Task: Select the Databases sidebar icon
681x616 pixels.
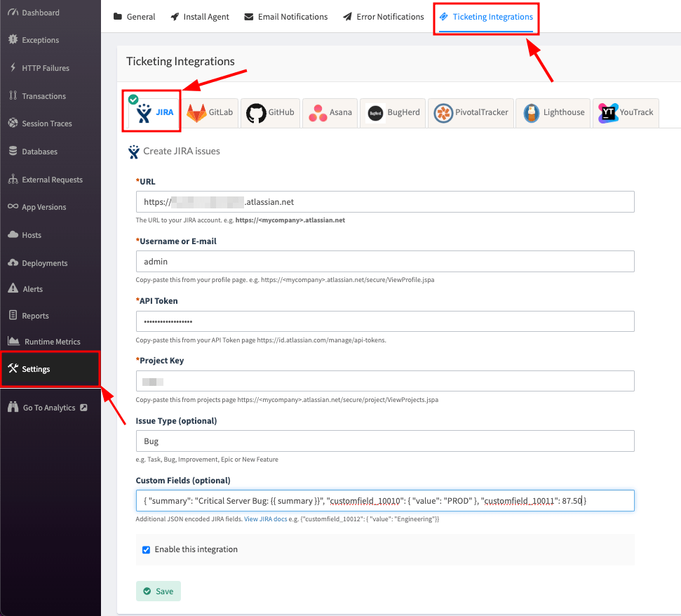Action: (x=38, y=152)
